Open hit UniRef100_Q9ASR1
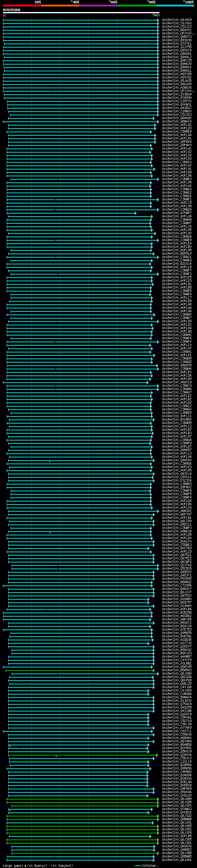197x868 pixels. coord(177,54)
